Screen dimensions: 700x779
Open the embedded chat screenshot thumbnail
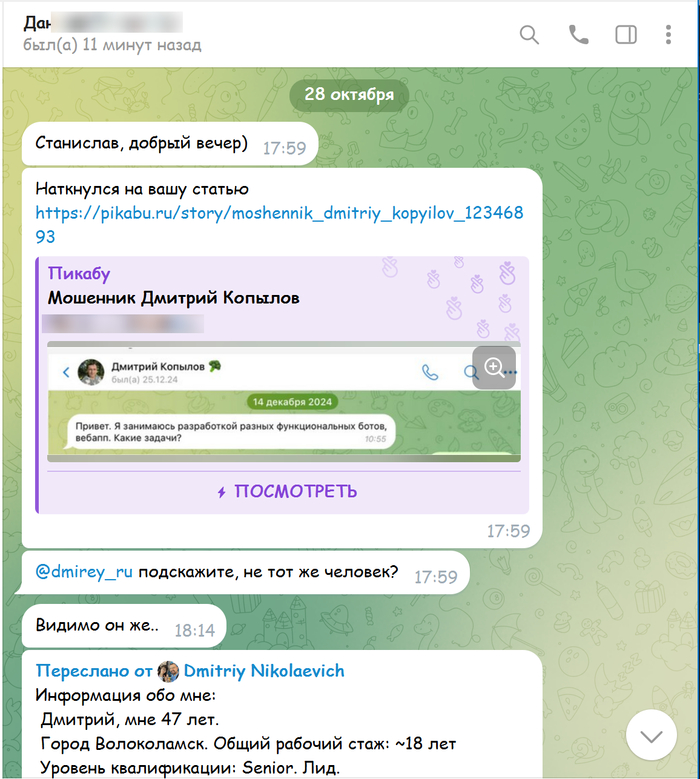point(284,401)
